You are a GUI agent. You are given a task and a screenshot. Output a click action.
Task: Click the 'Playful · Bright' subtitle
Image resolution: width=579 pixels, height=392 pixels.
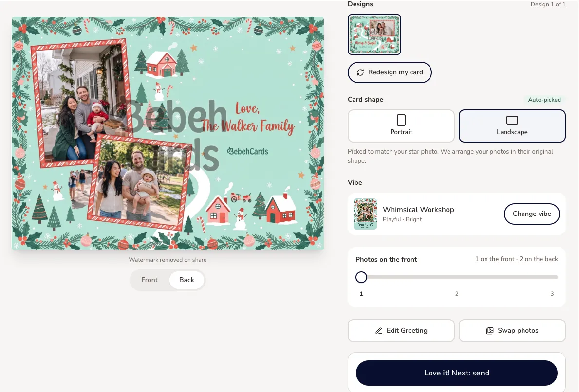[402, 219]
